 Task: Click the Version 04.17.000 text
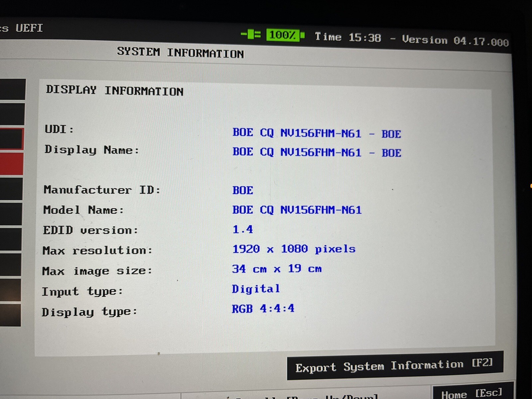click(455, 41)
